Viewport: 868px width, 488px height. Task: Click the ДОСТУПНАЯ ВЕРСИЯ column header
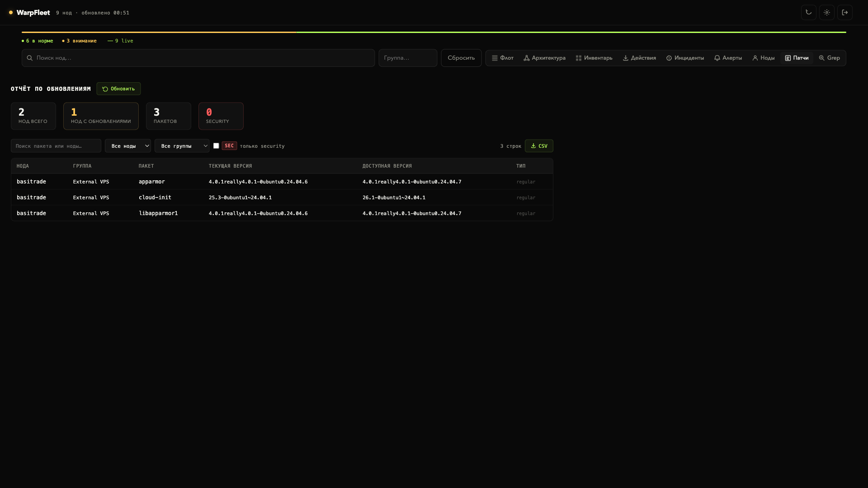click(x=387, y=166)
